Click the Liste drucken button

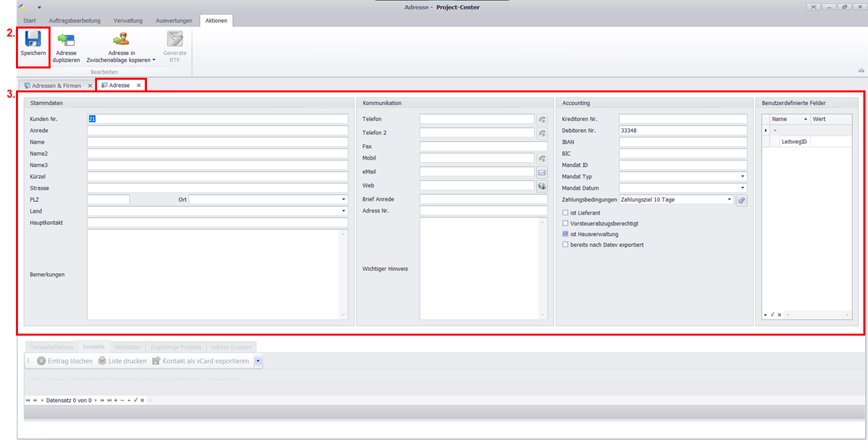point(122,361)
